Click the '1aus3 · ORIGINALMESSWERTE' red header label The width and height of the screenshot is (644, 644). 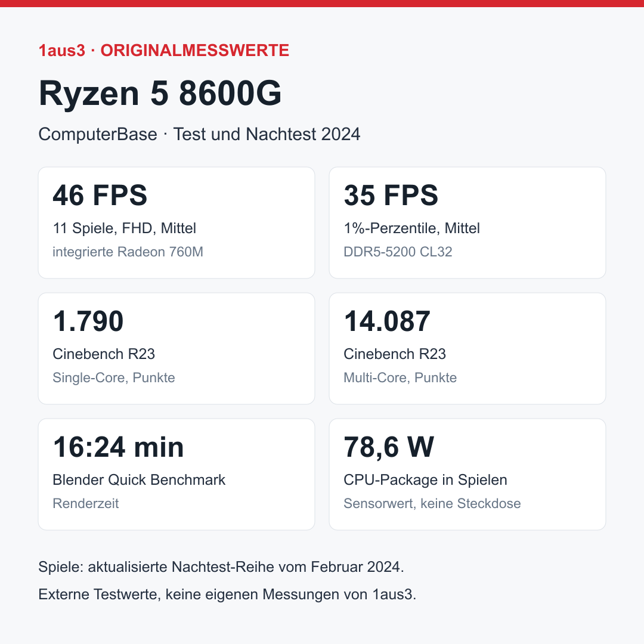tap(164, 51)
